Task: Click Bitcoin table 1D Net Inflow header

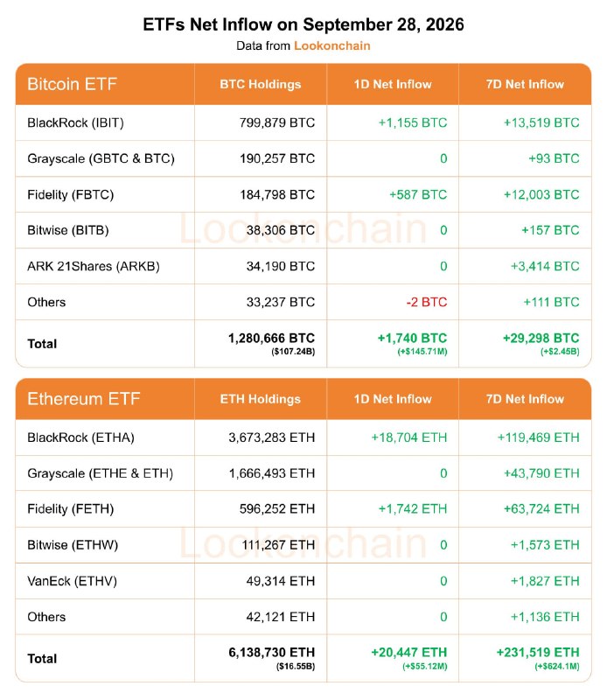Action: tap(393, 84)
